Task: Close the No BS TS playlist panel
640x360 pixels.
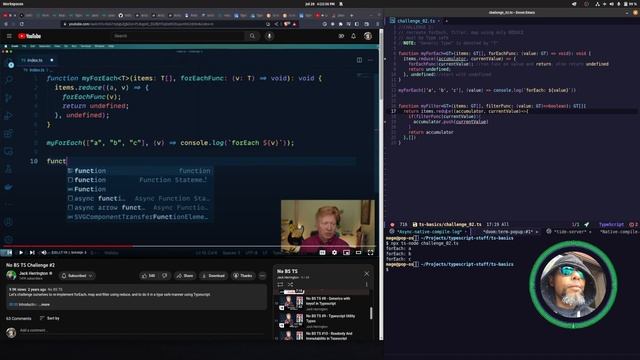Action: point(366,274)
